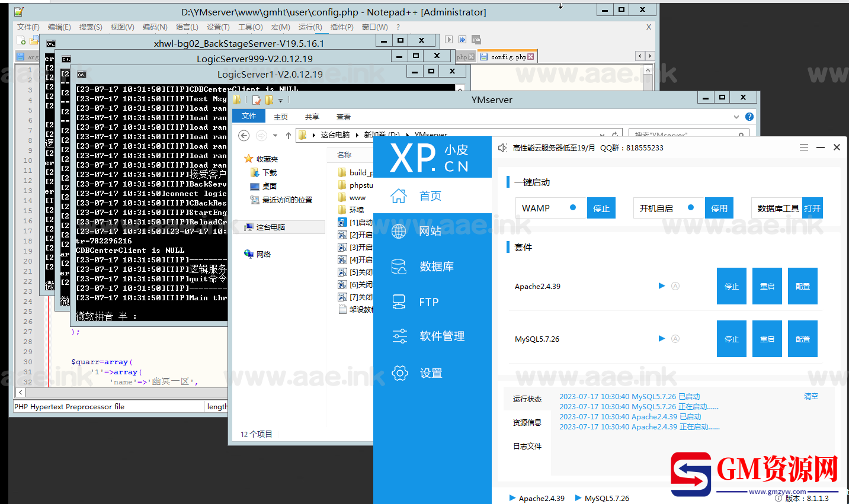The width and height of the screenshot is (849, 504).
Task: Click 配置 config button for MySQL5.7.26
Action: pos(803,339)
